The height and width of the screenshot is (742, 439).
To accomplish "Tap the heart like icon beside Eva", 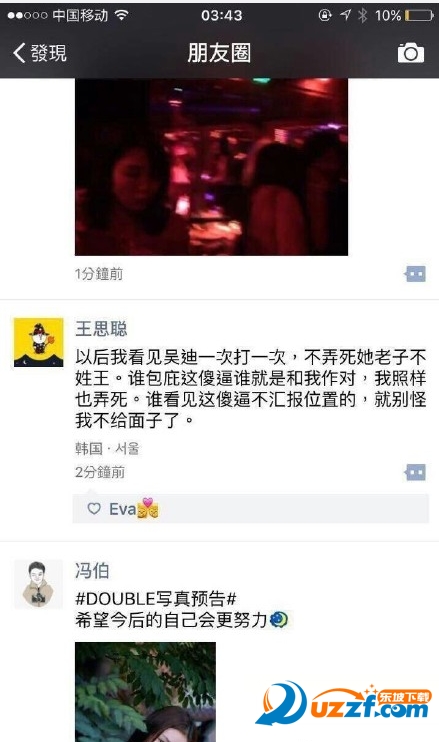I will click(x=94, y=509).
